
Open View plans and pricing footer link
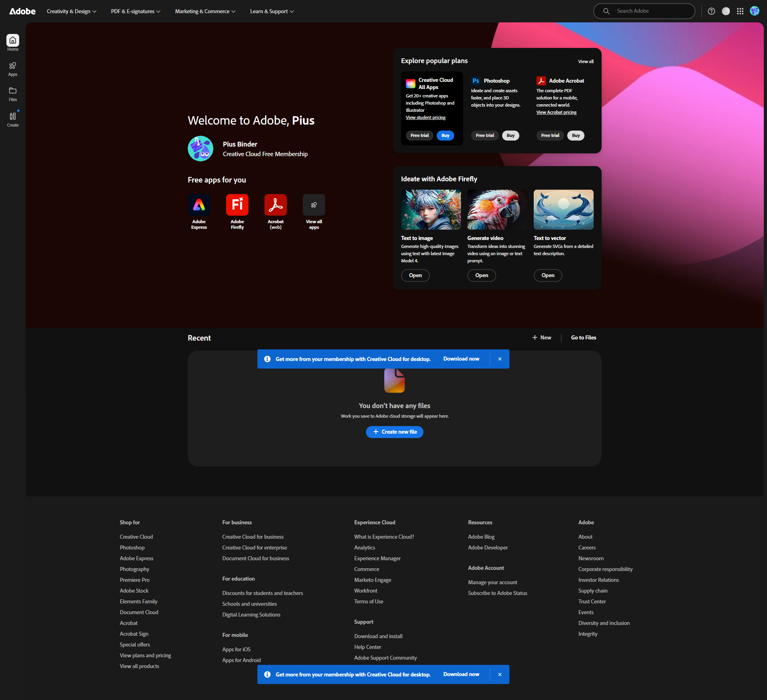pos(145,655)
